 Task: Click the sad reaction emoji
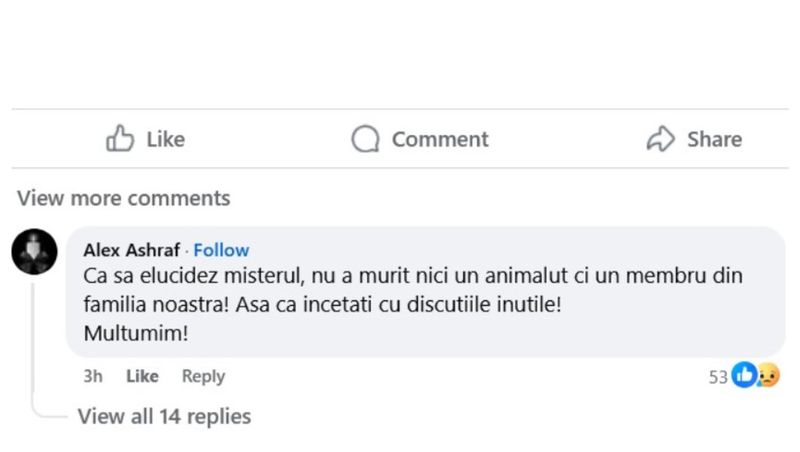click(767, 376)
